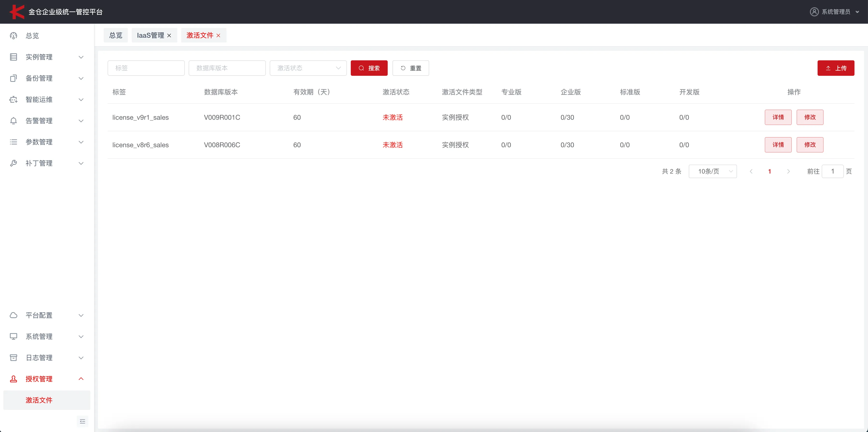Image resolution: width=868 pixels, height=432 pixels.
Task: Select the 实例管理 instance management icon
Action: point(14,57)
